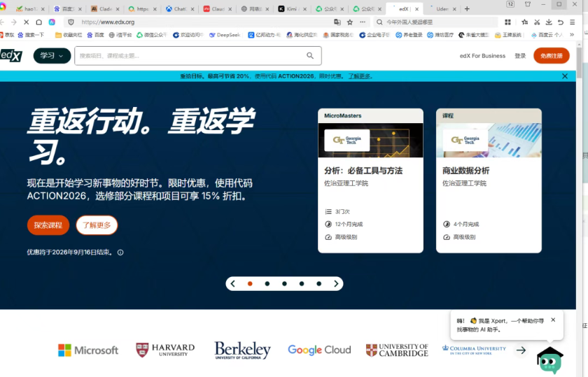
Task: Open the AI assistant icon beside home
Action: tap(52, 22)
